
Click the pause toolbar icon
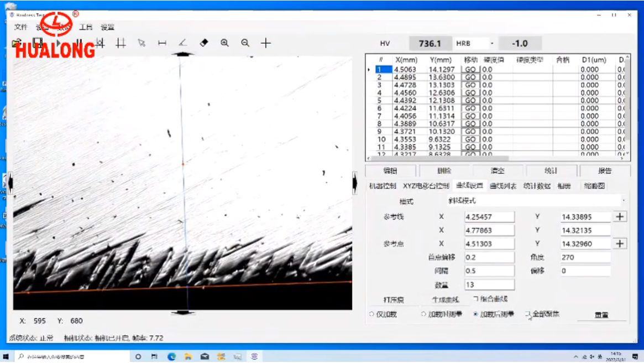(79, 43)
